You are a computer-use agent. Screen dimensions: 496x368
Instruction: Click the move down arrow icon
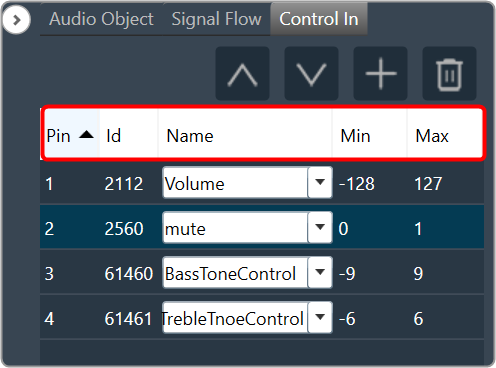(311, 74)
